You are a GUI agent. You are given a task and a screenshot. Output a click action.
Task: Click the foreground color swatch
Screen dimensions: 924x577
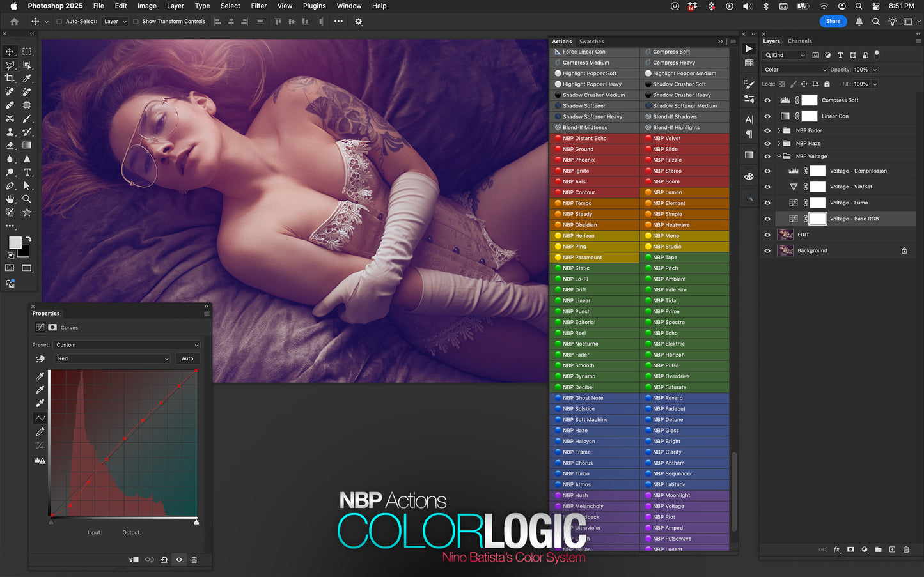tap(15, 242)
